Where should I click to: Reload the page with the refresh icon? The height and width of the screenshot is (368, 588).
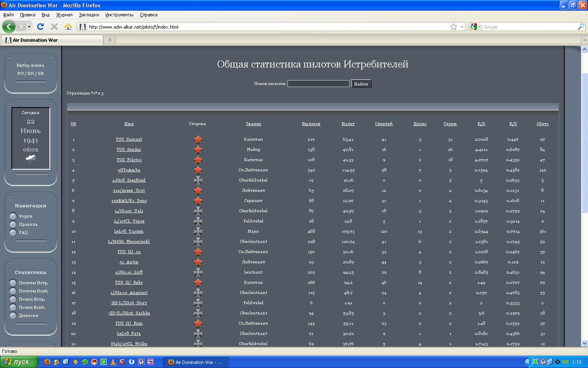click(40, 27)
